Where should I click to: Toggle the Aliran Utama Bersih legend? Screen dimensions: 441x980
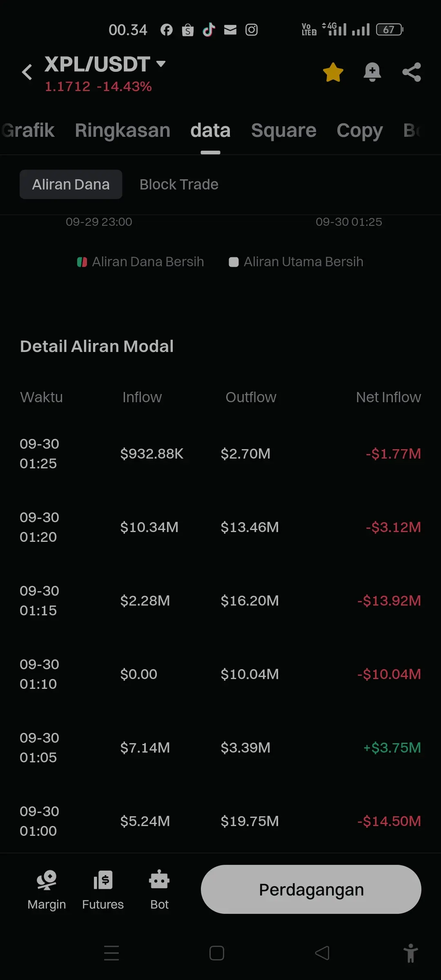296,262
